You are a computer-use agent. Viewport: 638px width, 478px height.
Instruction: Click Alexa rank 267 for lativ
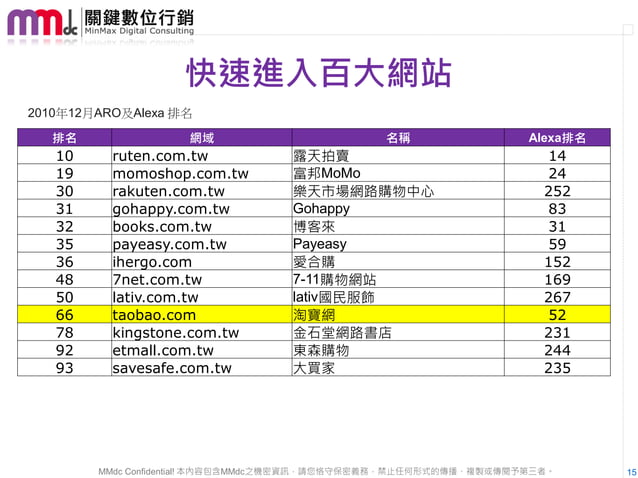(x=557, y=297)
